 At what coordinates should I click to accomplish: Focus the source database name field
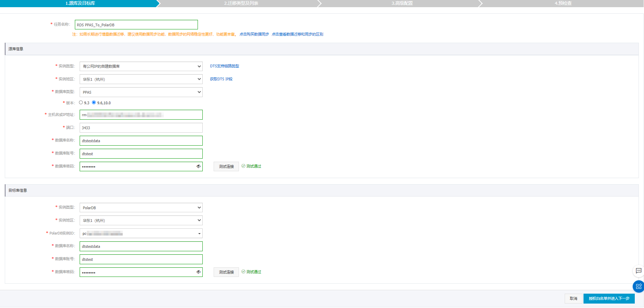(141, 141)
